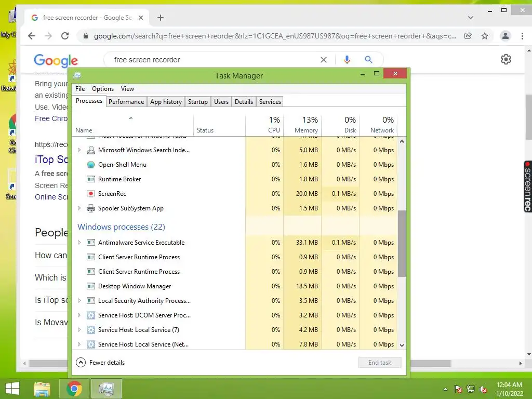Viewport: 532px width, 399px height.
Task: Open the File menu in Task Manager
Action: click(x=80, y=89)
